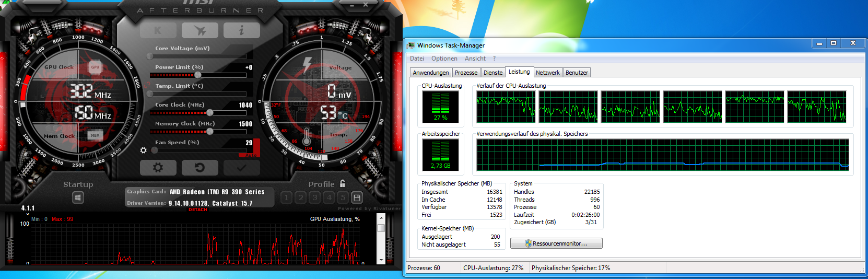Click the Temp. Limit slider handle

click(x=150, y=94)
